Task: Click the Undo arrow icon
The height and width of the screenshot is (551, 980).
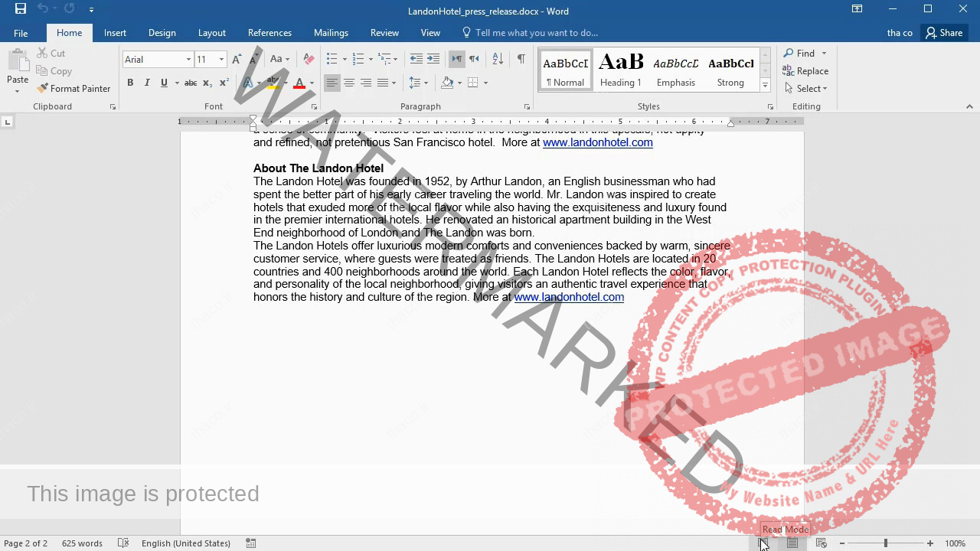Action: click(x=43, y=9)
